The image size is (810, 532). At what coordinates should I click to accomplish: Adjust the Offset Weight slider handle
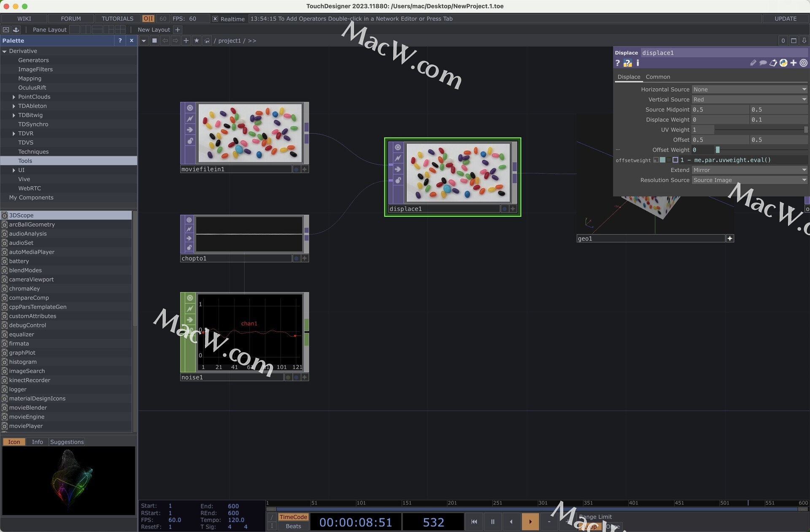click(x=718, y=150)
